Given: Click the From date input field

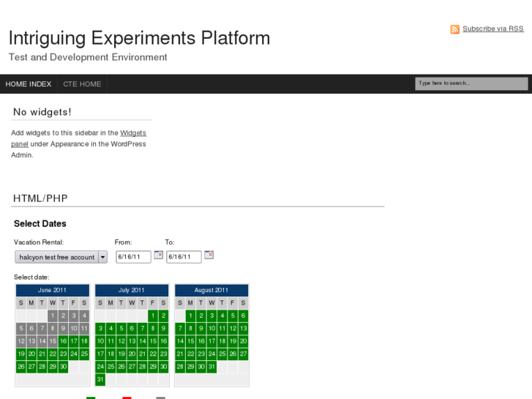Looking at the screenshot, I should pyautogui.click(x=132, y=257).
